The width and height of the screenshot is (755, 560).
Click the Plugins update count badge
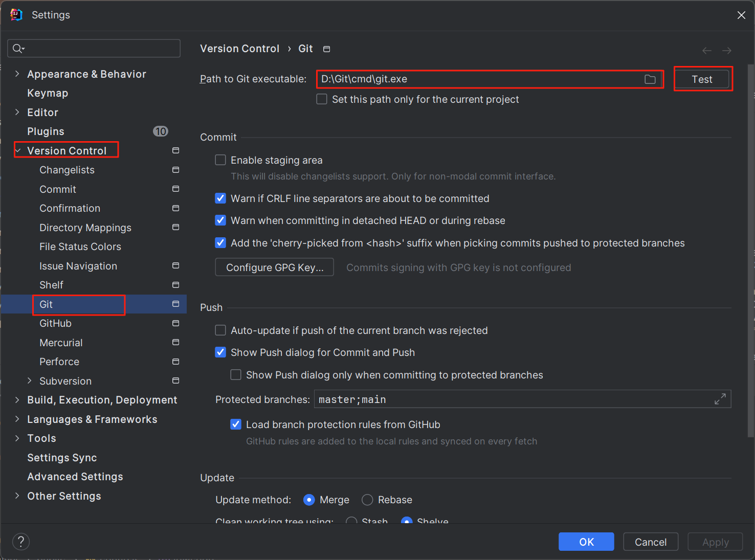click(161, 131)
